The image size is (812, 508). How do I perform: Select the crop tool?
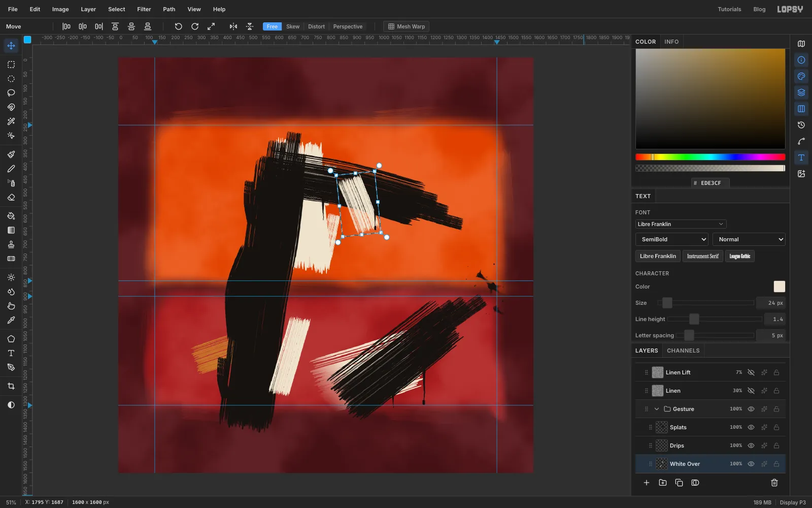(11, 386)
